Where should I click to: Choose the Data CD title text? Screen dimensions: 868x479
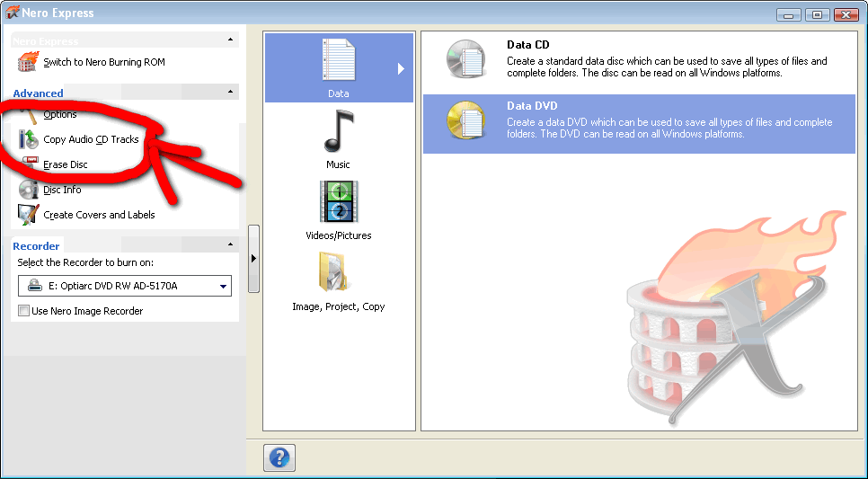tap(528, 45)
